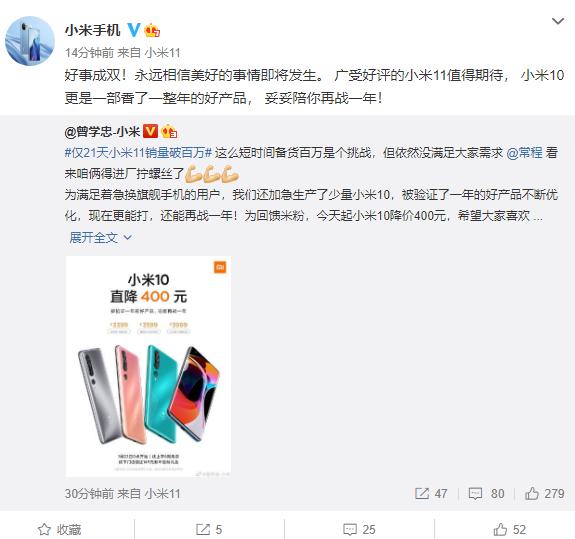Open the post options chevron menu
Image resolution: width=575 pixels, height=539 pixels.
click(558, 21)
